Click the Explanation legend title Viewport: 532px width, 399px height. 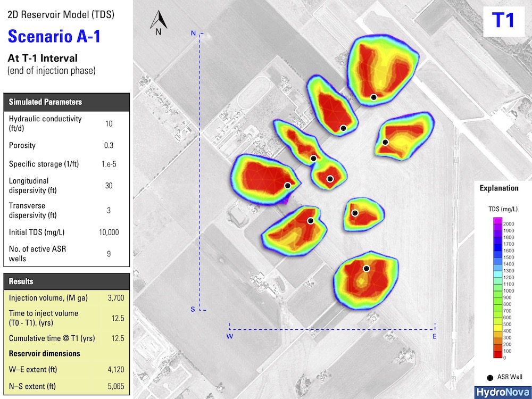point(499,188)
